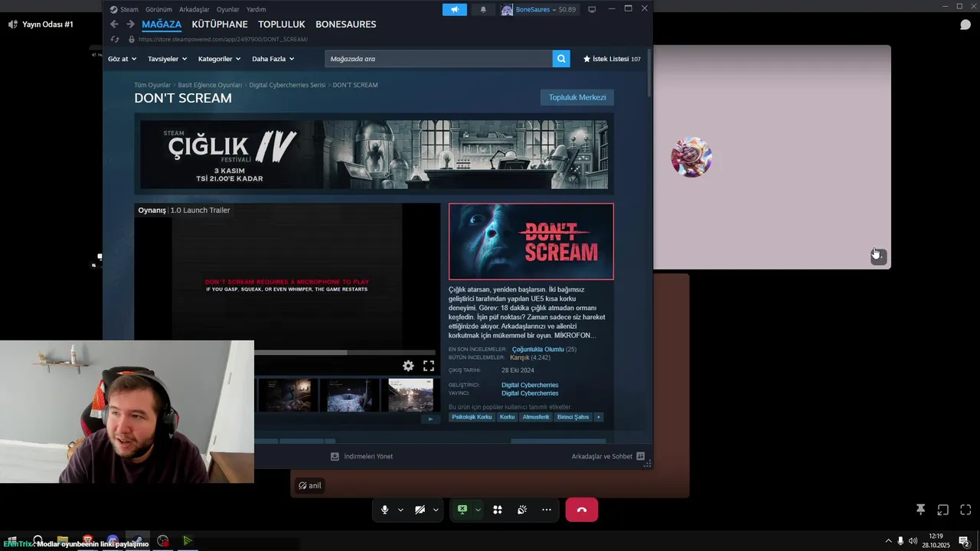This screenshot has height=551, width=980.
Task: Expand microphone options arrow
Action: [x=400, y=510]
